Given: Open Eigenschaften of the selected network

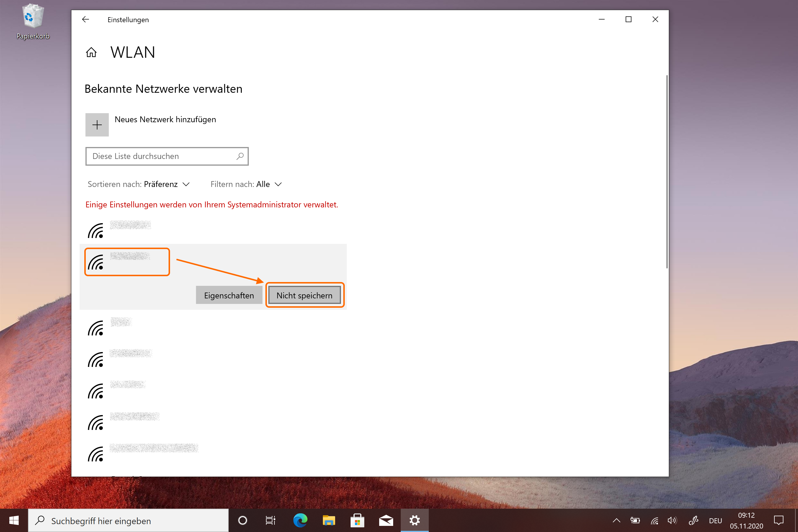Looking at the screenshot, I should [229, 295].
